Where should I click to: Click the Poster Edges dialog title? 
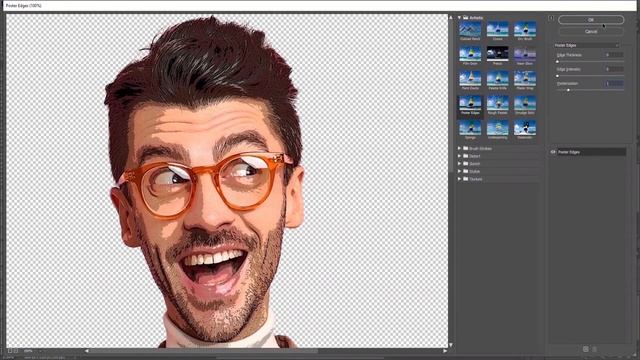pos(24,6)
